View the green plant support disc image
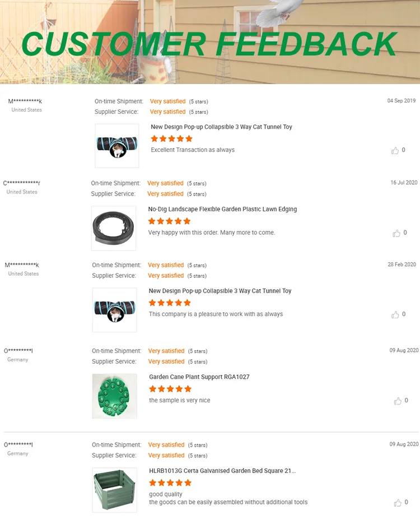Image resolution: width=420 pixels, height=524 pixels. point(114,396)
